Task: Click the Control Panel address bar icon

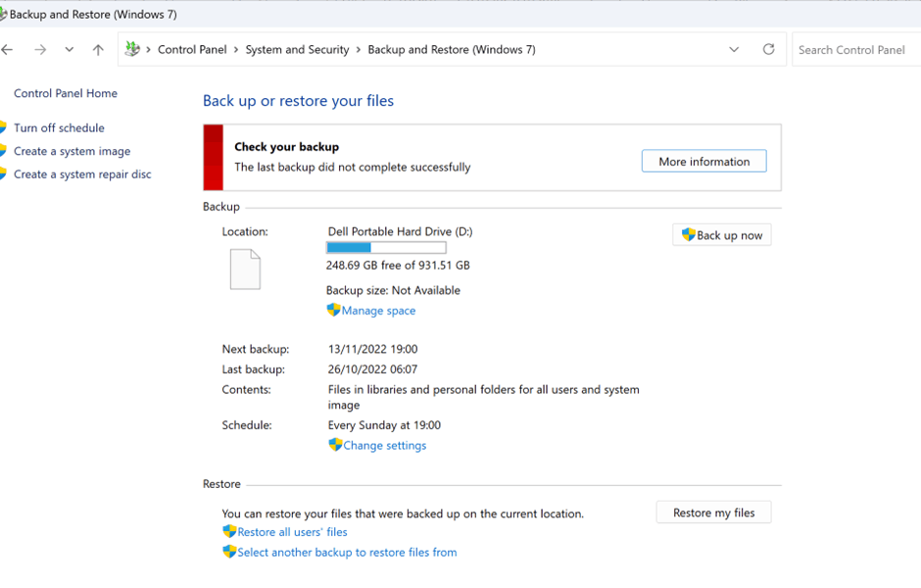Action: pyautogui.click(x=132, y=49)
